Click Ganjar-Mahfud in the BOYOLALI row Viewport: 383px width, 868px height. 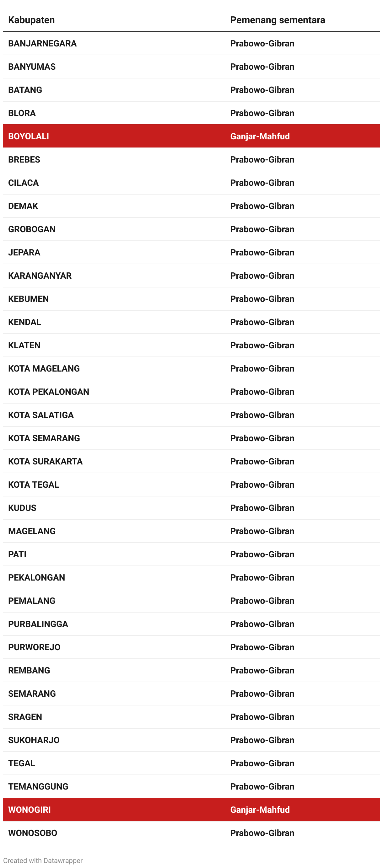tap(260, 137)
